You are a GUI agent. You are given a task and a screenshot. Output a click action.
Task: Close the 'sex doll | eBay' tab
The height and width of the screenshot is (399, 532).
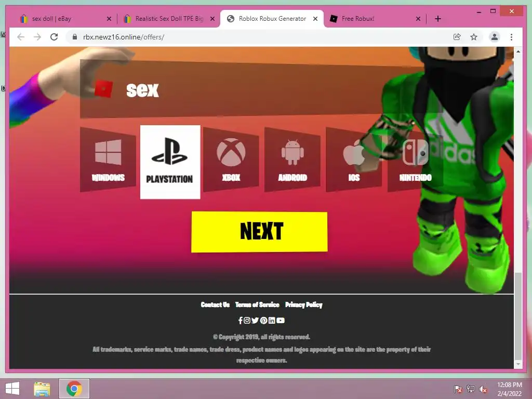(x=109, y=19)
